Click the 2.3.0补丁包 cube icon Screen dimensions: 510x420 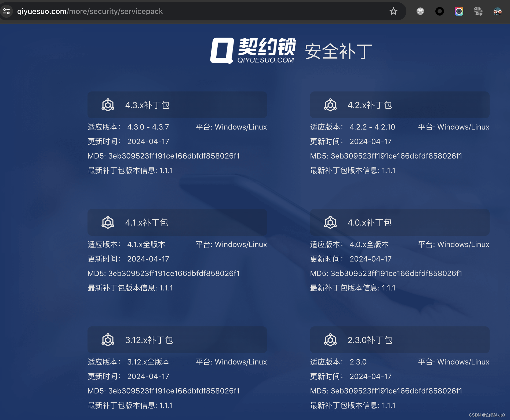tap(330, 340)
